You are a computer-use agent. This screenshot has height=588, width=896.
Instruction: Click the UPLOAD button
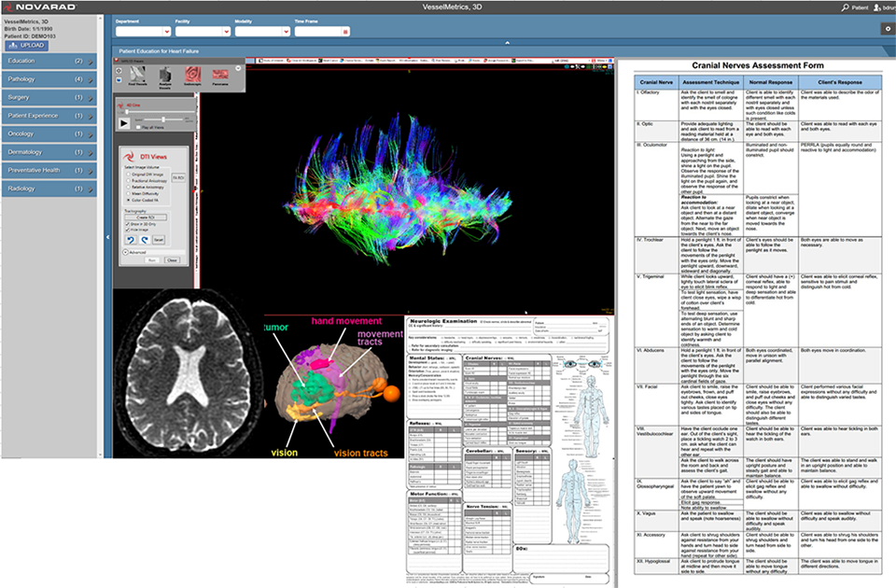click(x=26, y=44)
